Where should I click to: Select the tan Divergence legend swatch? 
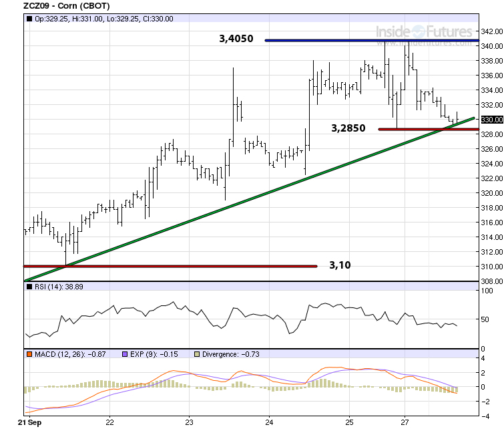click(197, 353)
